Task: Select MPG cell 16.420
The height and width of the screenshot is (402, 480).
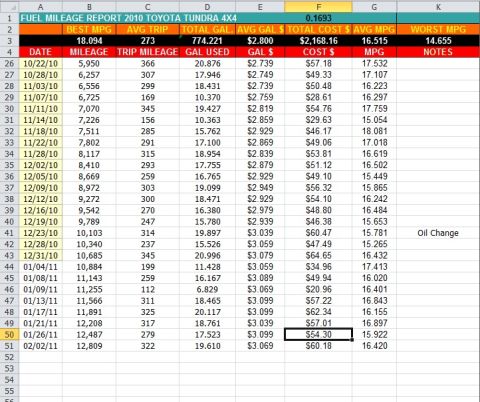Action: (x=374, y=346)
